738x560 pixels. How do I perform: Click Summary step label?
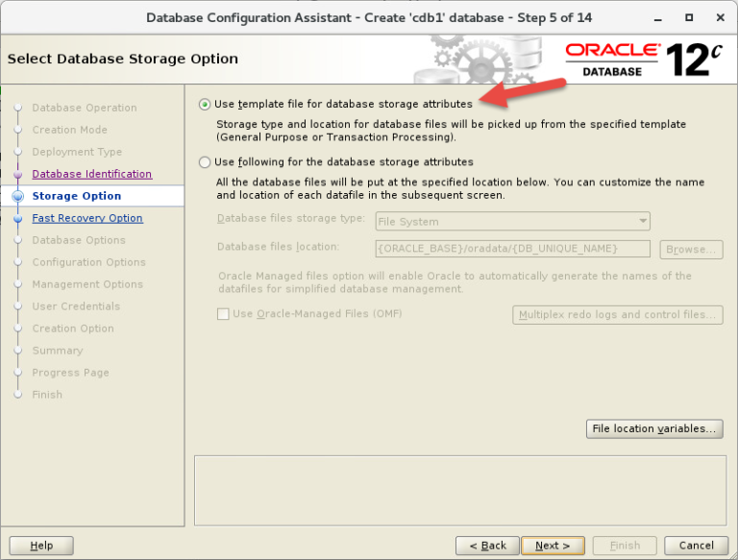point(58,351)
